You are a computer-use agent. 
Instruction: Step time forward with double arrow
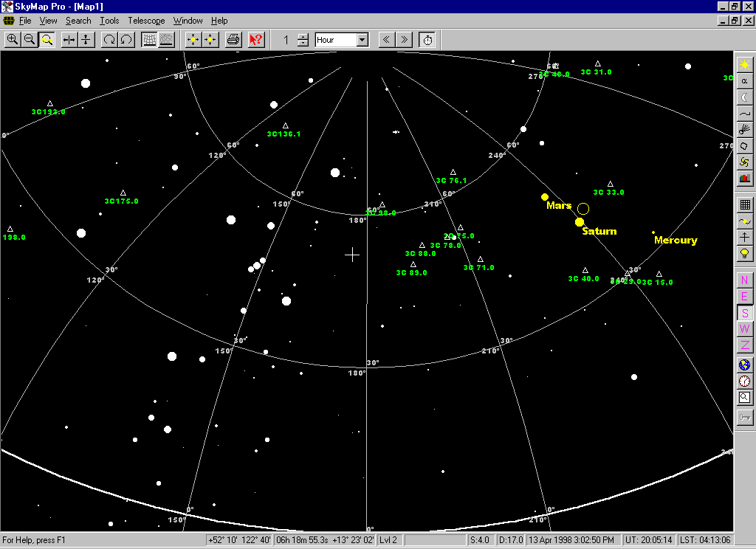click(404, 40)
